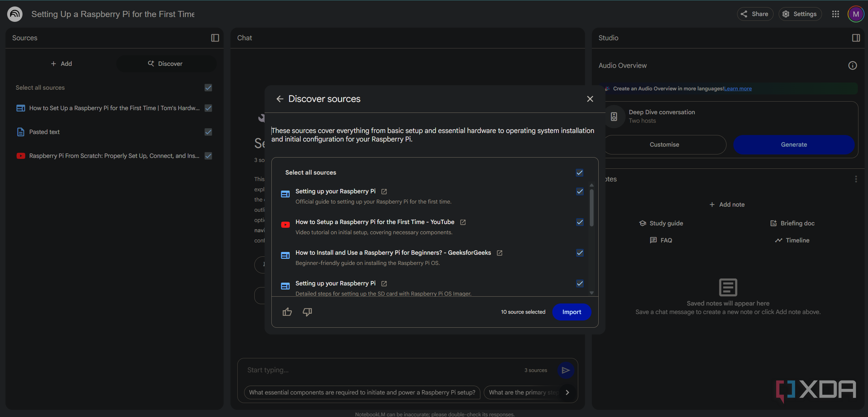Click Start typing chat input field
The height and width of the screenshot is (417, 868).
tap(382, 370)
